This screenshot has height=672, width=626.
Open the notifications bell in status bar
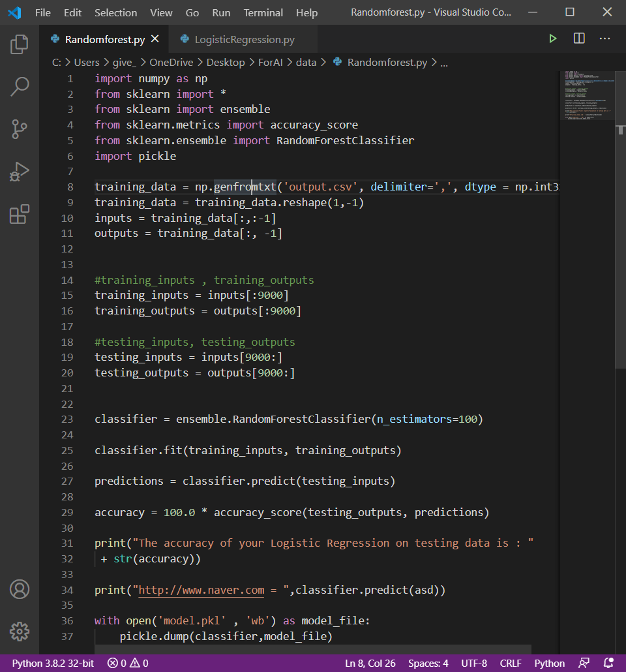pyautogui.click(x=608, y=664)
